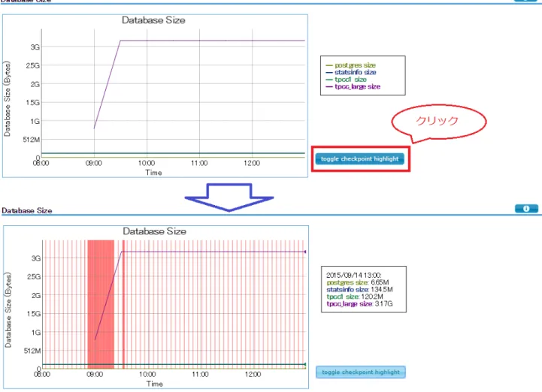Open info icon beside lower Database Size header
This screenshot has width=542, height=392.
pyautogui.click(x=526, y=209)
